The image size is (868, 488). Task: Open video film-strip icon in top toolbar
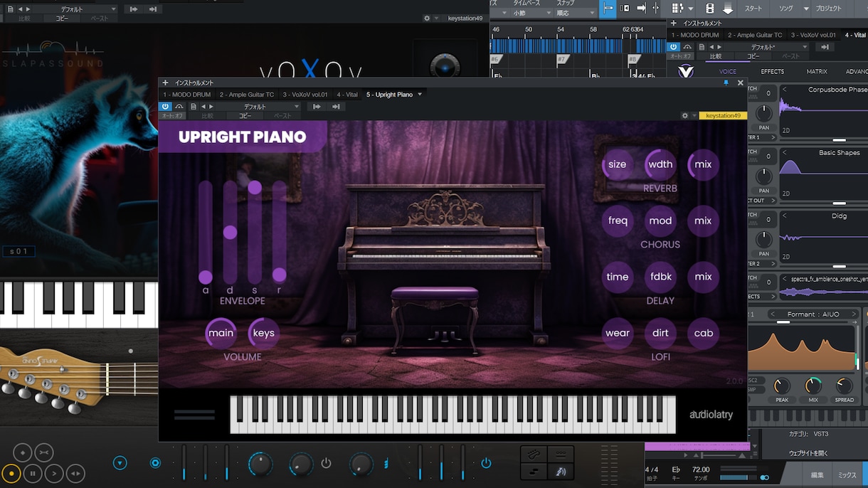click(x=709, y=9)
